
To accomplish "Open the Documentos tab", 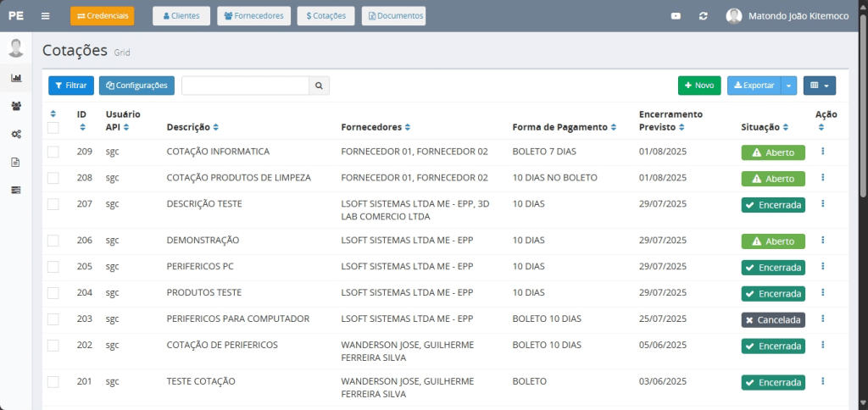I will 393,16.
